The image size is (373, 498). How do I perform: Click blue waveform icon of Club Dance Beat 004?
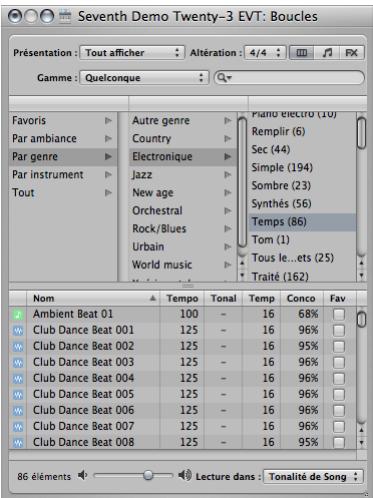click(18, 378)
